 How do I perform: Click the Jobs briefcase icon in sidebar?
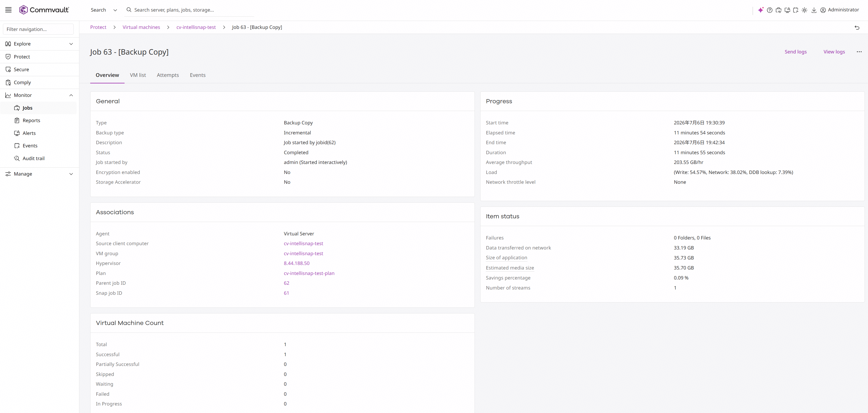click(17, 108)
